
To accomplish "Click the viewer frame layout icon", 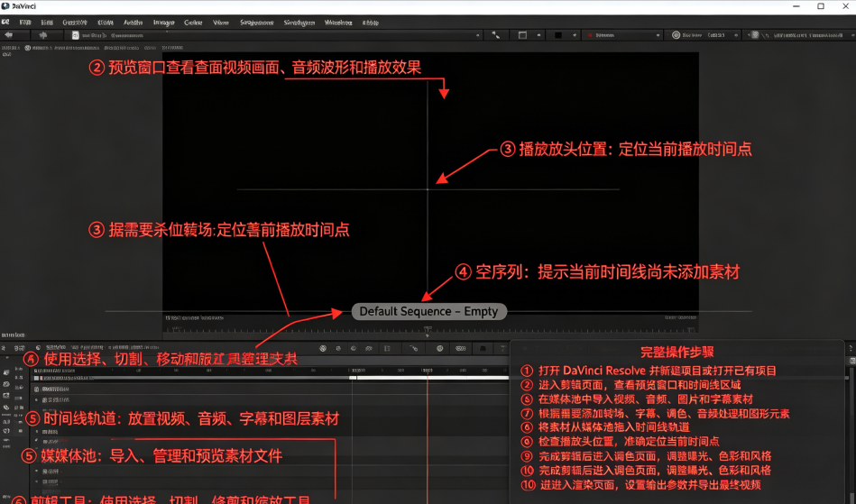I will [522, 35].
